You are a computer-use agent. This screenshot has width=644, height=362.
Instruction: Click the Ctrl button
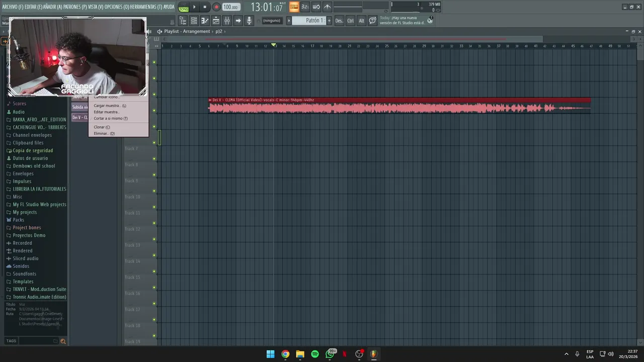pos(350,21)
